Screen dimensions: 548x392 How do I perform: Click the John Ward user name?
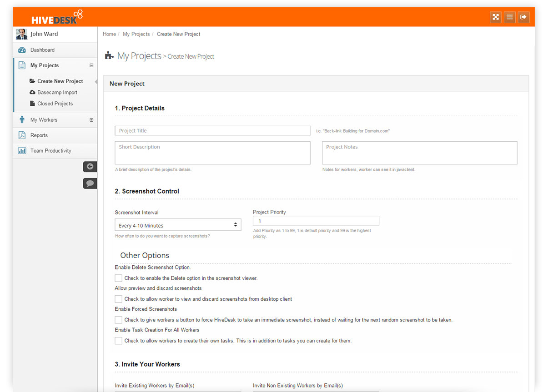coord(44,34)
